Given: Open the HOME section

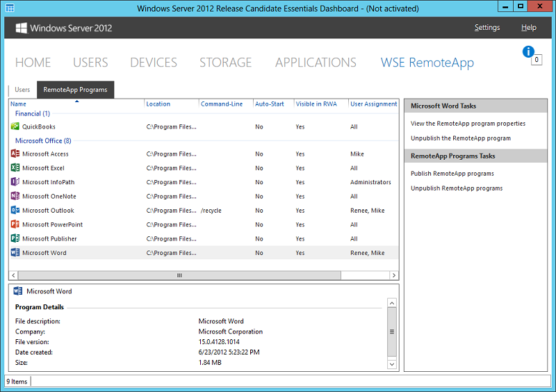Looking at the screenshot, I should pyautogui.click(x=33, y=63).
